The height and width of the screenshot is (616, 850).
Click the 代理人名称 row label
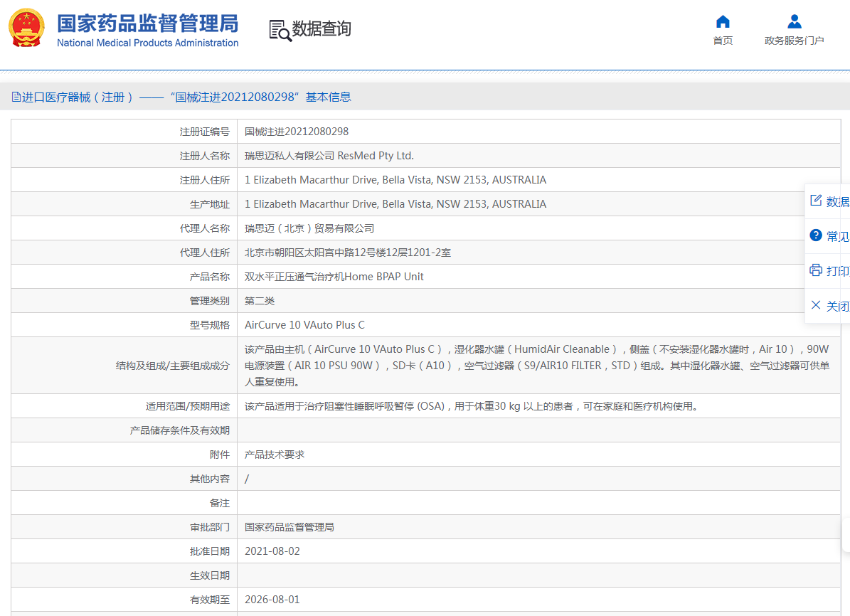pyautogui.click(x=204, y=228)
